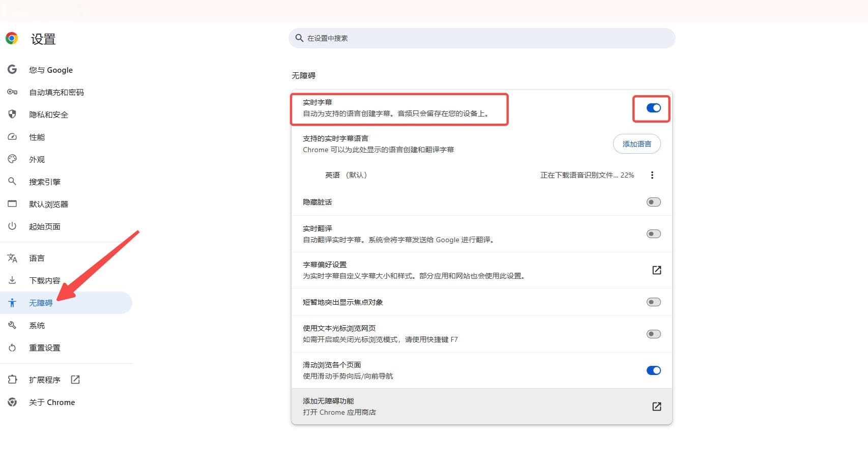Click the translate icon for 语言
The height and width of the screenshot is (460, 868).
point(12,258)
